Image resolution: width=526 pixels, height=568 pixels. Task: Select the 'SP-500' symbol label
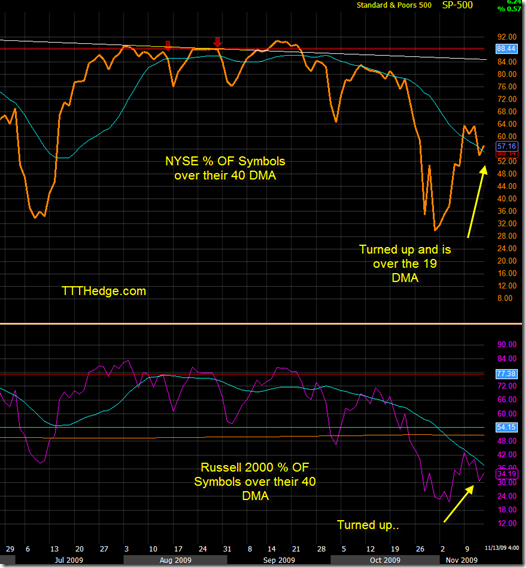click(x=458, y=5)
